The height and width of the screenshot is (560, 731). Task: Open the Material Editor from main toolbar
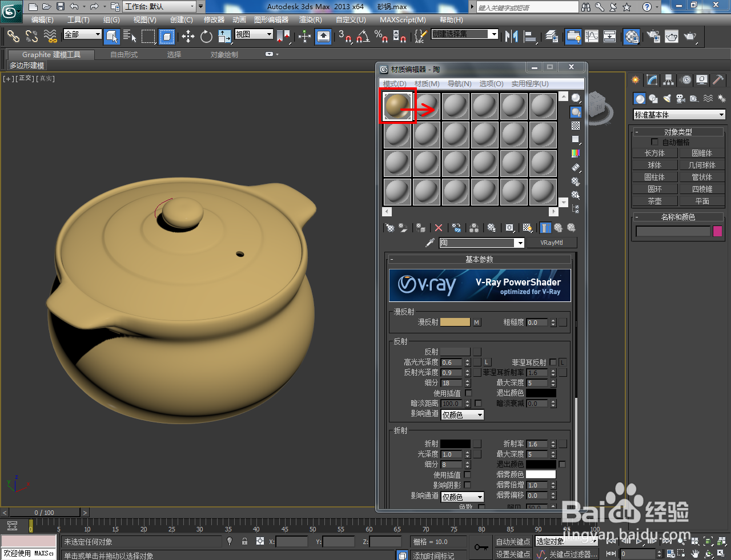tap(632, 37)
